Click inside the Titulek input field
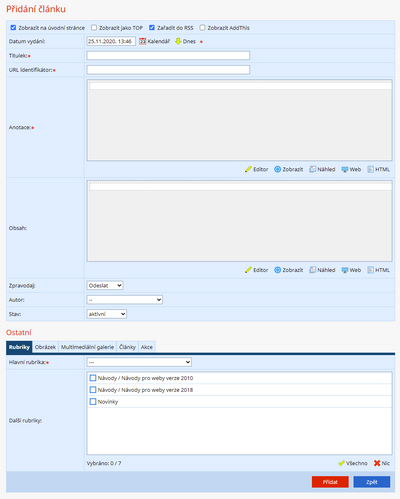 [168, 56]
